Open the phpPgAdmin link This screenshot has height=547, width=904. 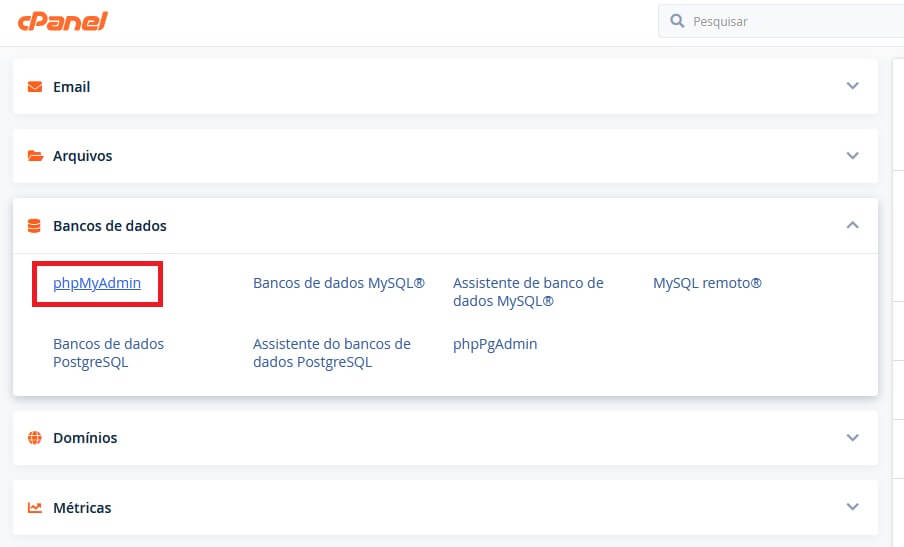[495, 344]
